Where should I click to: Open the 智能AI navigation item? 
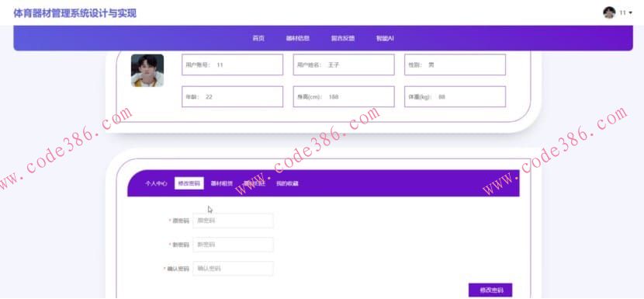[385, 38]
